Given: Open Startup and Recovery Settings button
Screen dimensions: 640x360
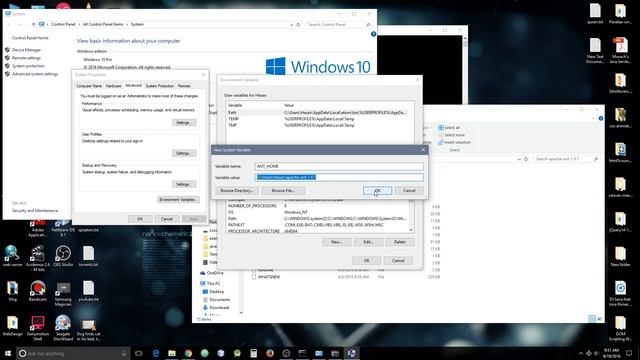Looking at the screenshot, I should click(x=184, y=184).
